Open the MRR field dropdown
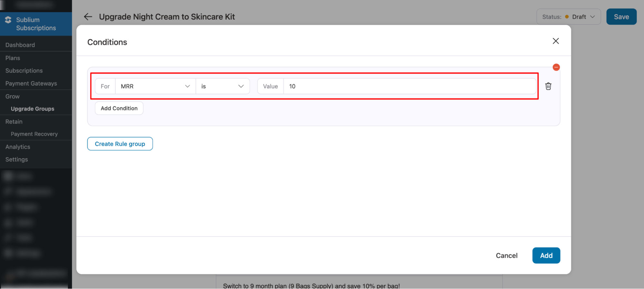The width and height of the screenshot is (644, 289). click(x=155, y=86)
